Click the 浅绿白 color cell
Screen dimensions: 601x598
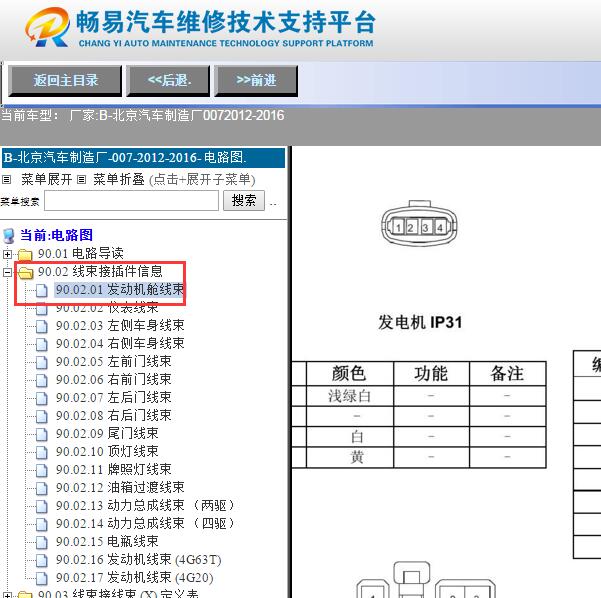point(349,396)
